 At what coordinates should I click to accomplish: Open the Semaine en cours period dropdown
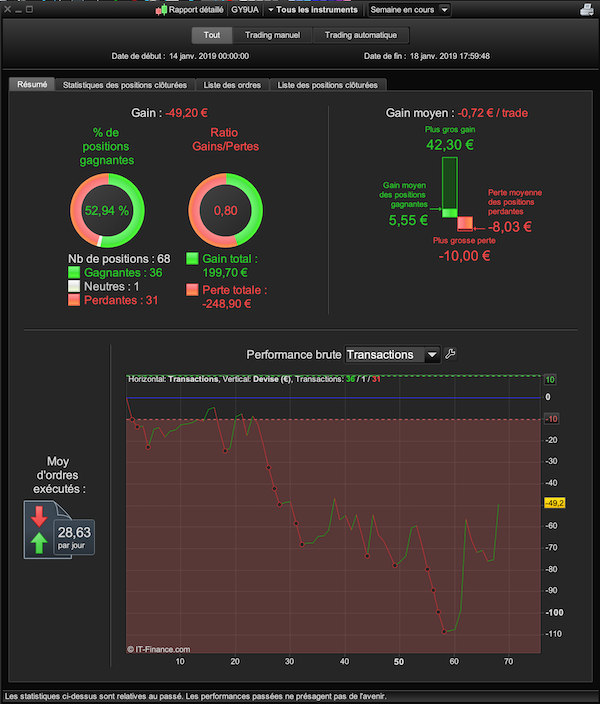click(x=409, y=10)
